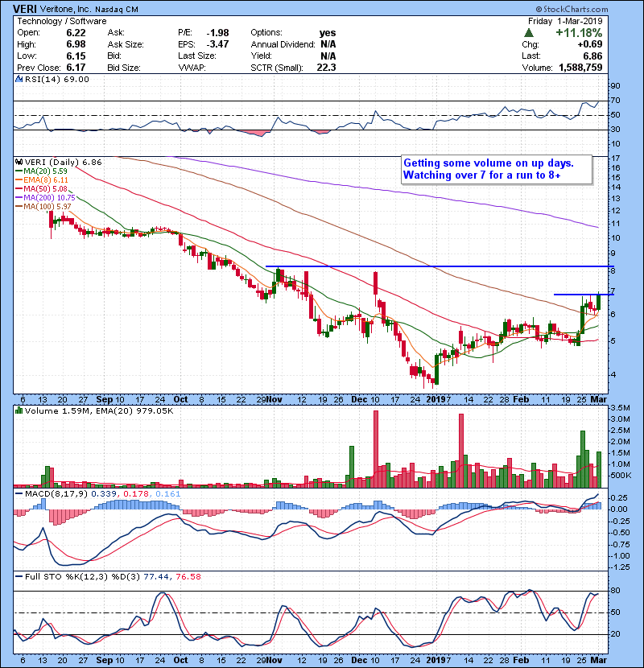644x668 pixels.
Task: Select the header Volume value 1,588,759
Action: point(580,68)
